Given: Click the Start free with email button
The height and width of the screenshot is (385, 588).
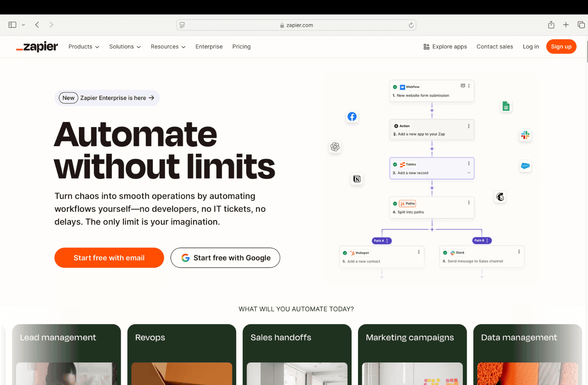Looking at the screenshot, I should coord(109,258).
